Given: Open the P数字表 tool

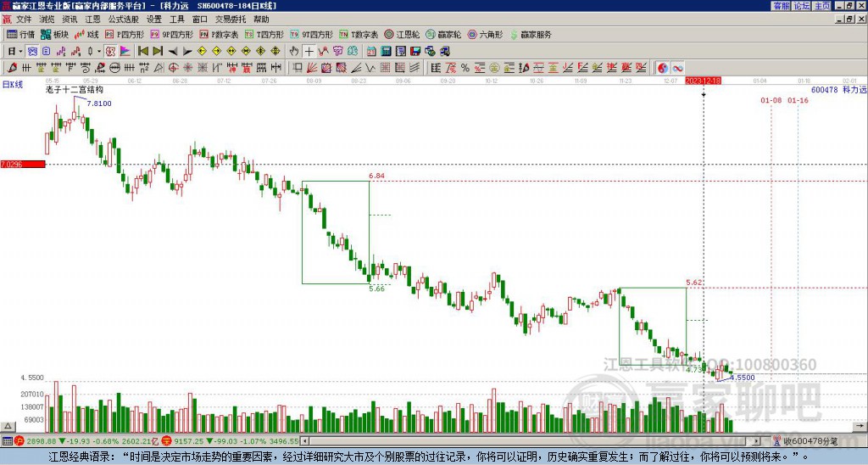Looking at the screenshot, I should click(x=220, y=34).
